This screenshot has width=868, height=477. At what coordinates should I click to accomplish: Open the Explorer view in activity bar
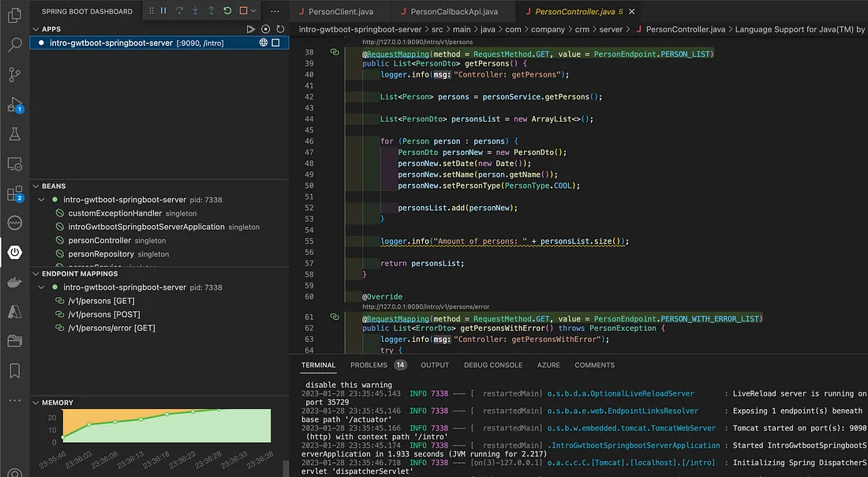[15, 15]
